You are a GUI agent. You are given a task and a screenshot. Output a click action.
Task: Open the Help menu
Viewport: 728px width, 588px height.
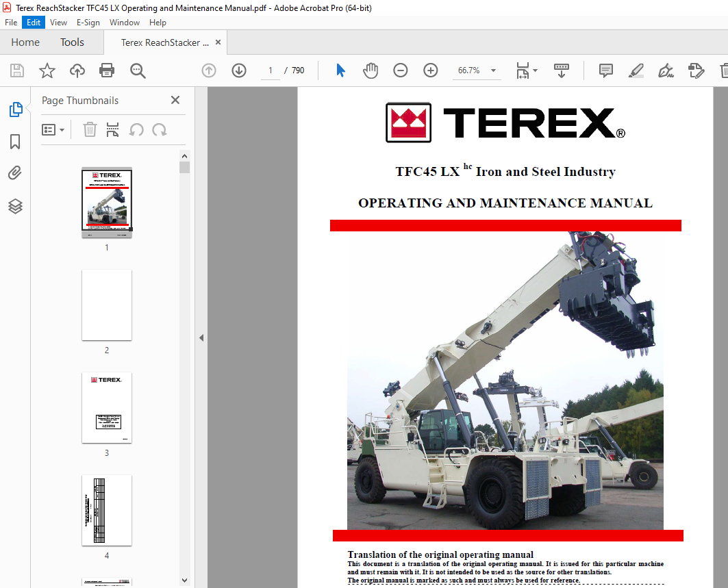[x=158, y=23]
